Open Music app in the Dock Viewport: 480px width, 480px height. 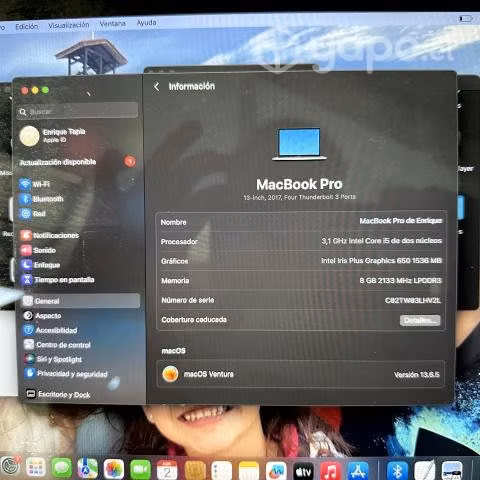330,471
